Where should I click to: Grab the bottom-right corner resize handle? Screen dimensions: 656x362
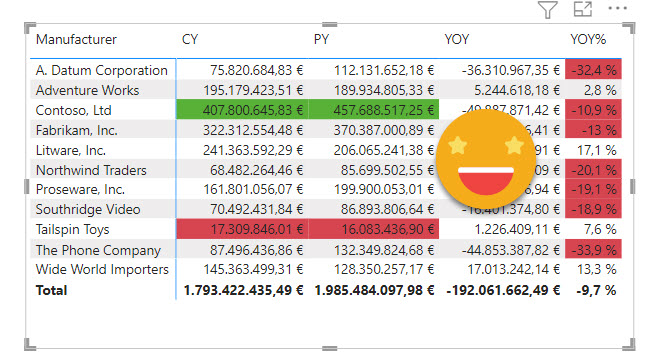pos(630,344)
